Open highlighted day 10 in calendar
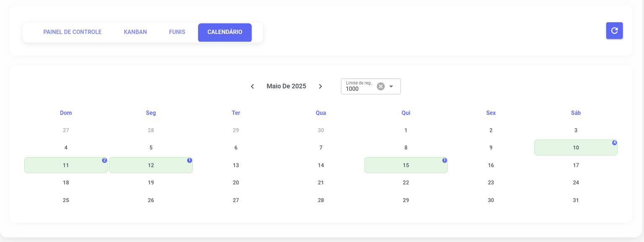Screen dimensions: 644x242 (575, 148)
